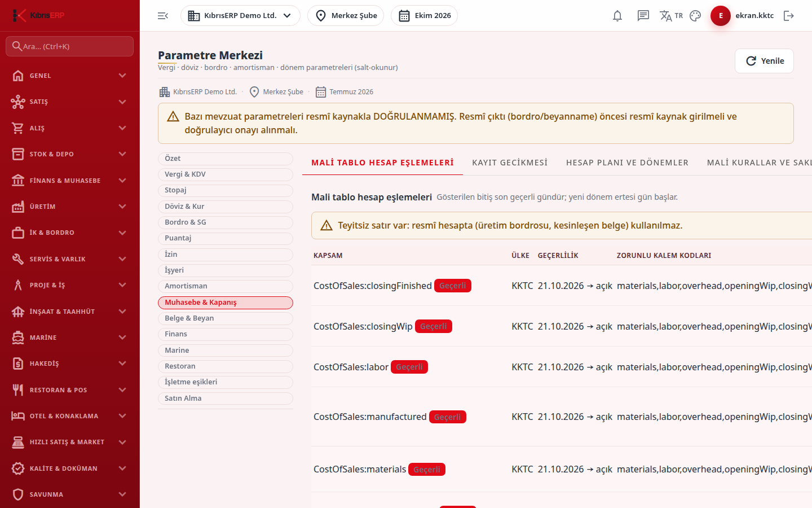
Task: Open ÜRETİM factory icon
Action: (18, 207)
